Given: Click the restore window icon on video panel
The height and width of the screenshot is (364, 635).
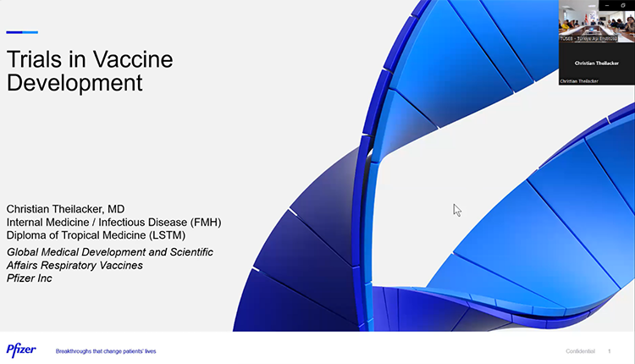Looking at the screenshot, I should tap(622, 5).
